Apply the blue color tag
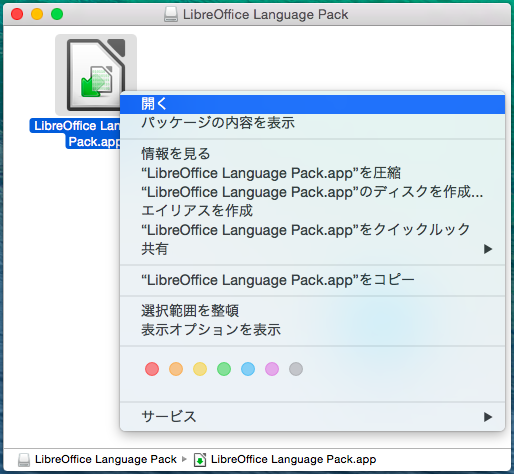 point(248,369)
